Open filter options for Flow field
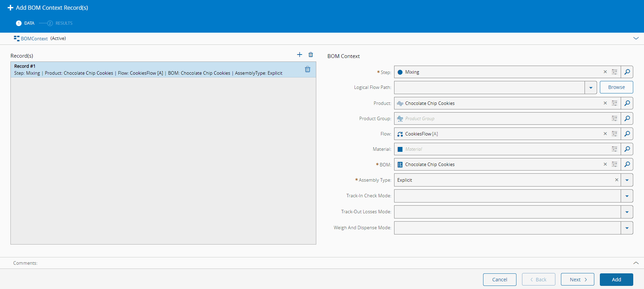The image size is (644, 289). click(x=614, y=134)
